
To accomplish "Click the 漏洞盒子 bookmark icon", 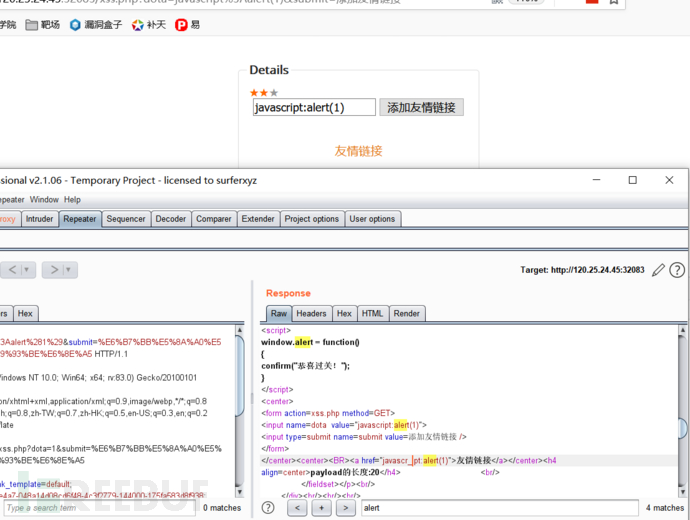I will click(75, 25).
